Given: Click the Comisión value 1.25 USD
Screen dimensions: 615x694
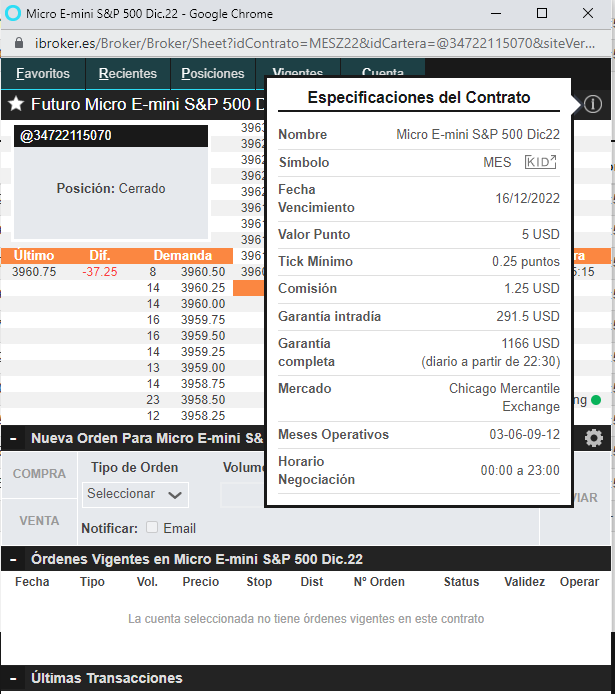Looking at the screenshot, I should tap(532, 289).
